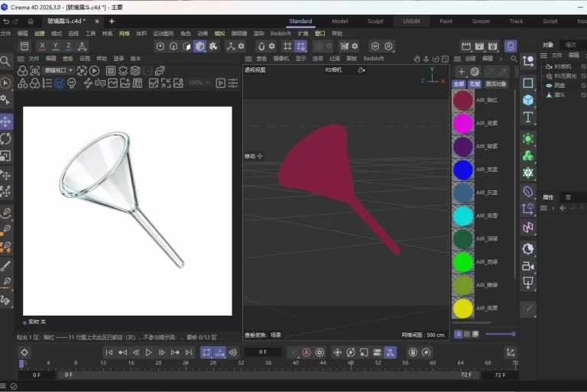This screenshot has height=392, width=587.
Task: Toggle the X axis lock
Action: (42, 46)
